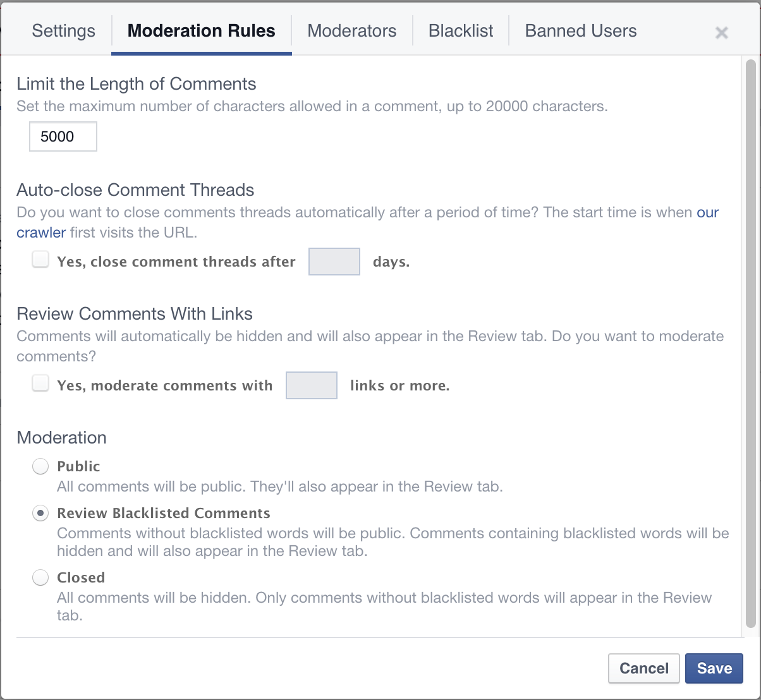Close the dialog with the X icon

722,33
